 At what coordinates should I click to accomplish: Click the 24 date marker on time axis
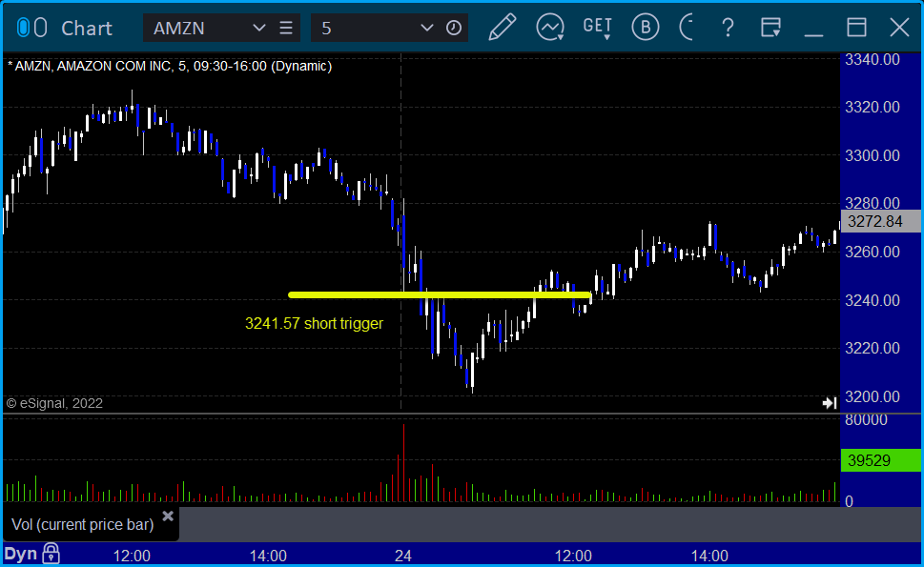(403, 556)
